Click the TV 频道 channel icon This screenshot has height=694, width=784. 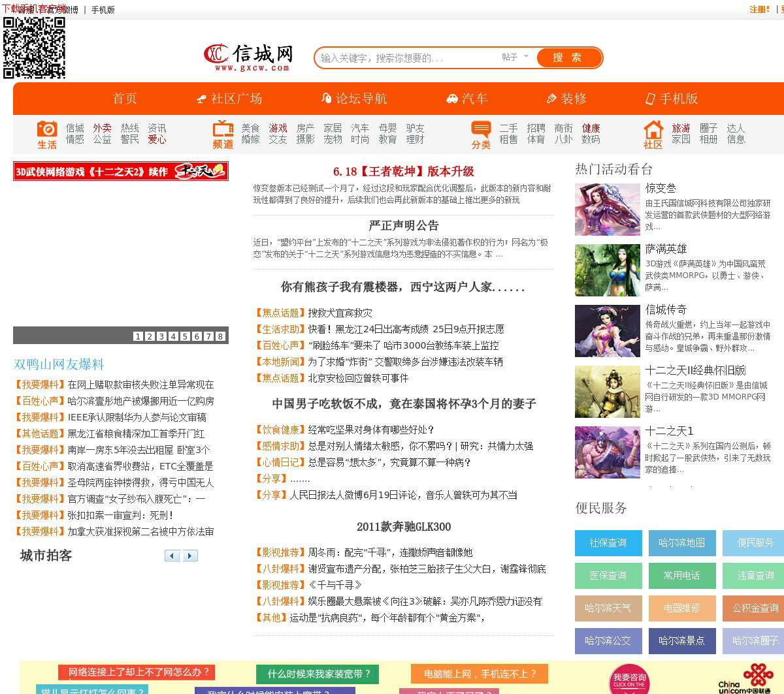223,129
